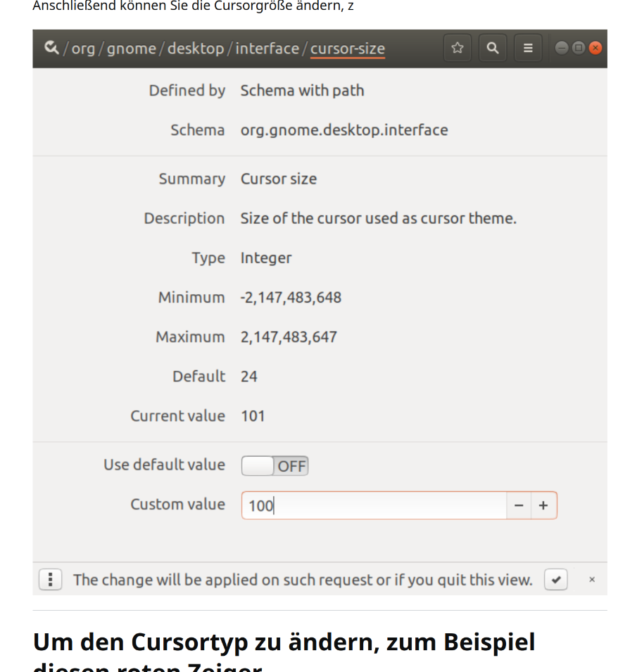Screen dimensions: 637x672
Task: Select schema text org.gnome.desktop.interface
Action: pyautogui.click(x=344, y=130)
